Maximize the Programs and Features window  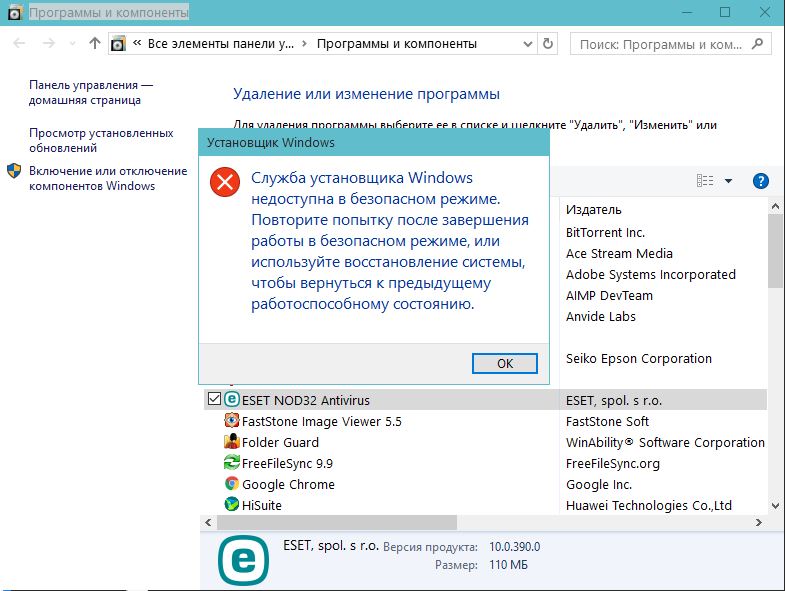[725, 13]
